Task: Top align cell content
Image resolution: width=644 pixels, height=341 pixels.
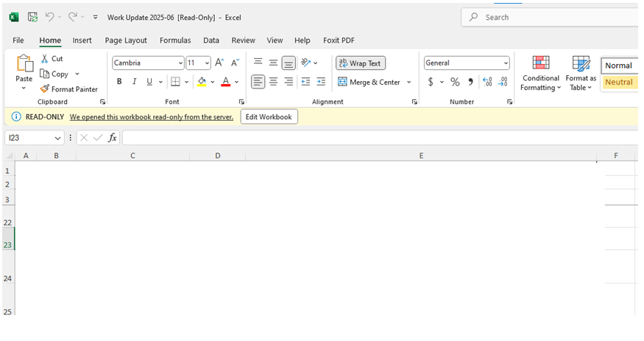Action: click(258, 62)
